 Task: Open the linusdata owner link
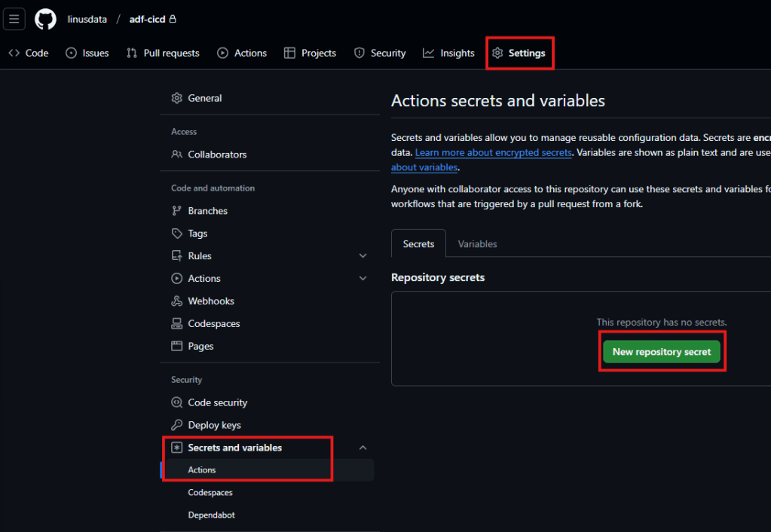[x=87, y=19]
